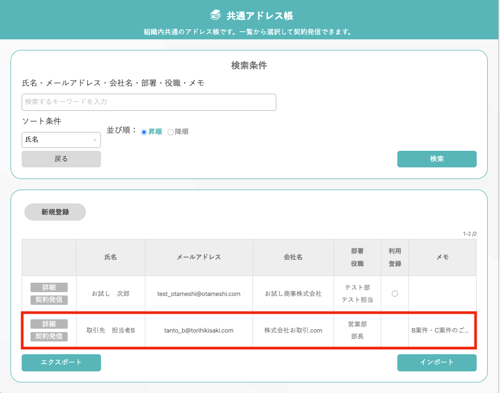500x393 pixels.
Task: Click 契約発信 for 取引先 担当者B
Action: (49, 336)
